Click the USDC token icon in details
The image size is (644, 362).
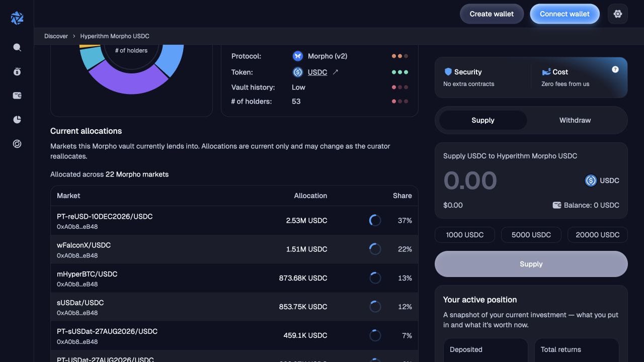click(298, 72)
